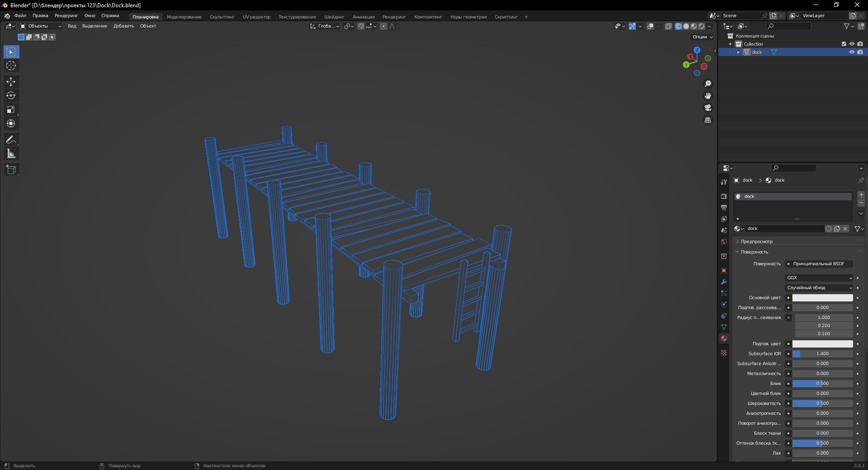Open Случайный обход subsurface method dropdown
This screenshot has height=470, width=868.
pos(819,288)
